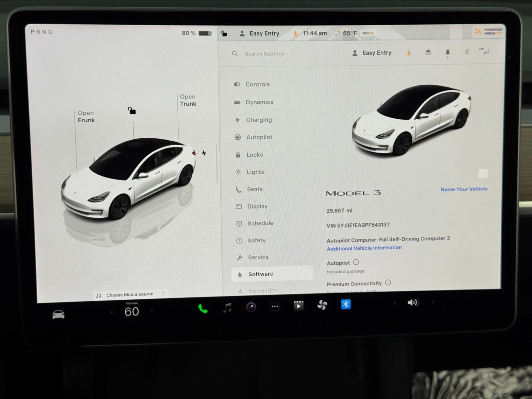This screenshot has height=399, width=532.
Task: Click the Search Settings field
Action: (264, 54)
